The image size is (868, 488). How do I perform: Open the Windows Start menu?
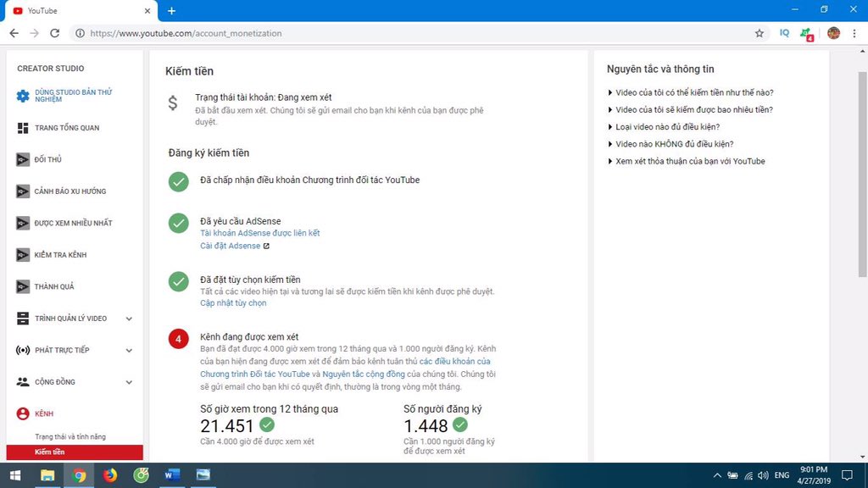tap(15, 475)
